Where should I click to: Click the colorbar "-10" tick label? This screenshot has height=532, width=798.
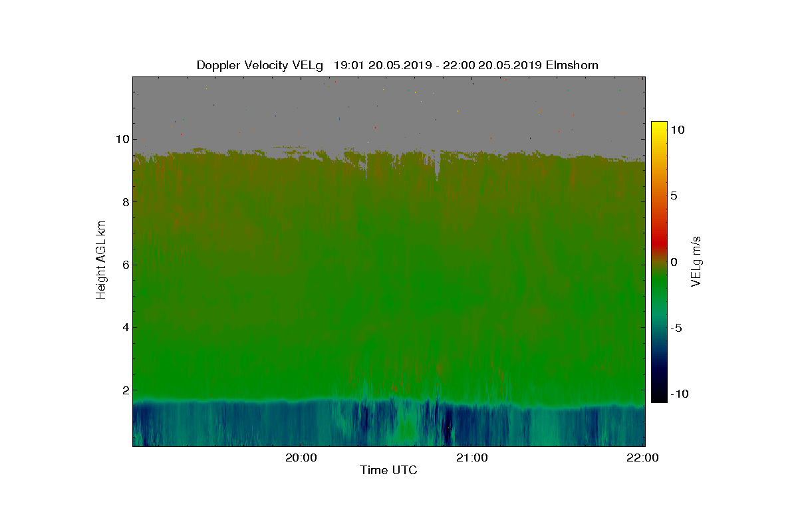pos(678,394)
